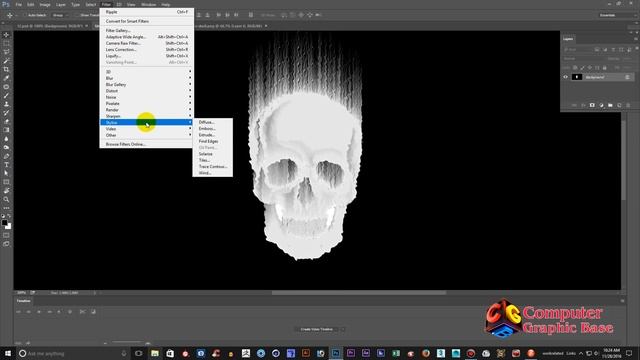Screen dimensions: 640x360
Task: Click the Background layer thumbnail
Action: coord(577,77)
